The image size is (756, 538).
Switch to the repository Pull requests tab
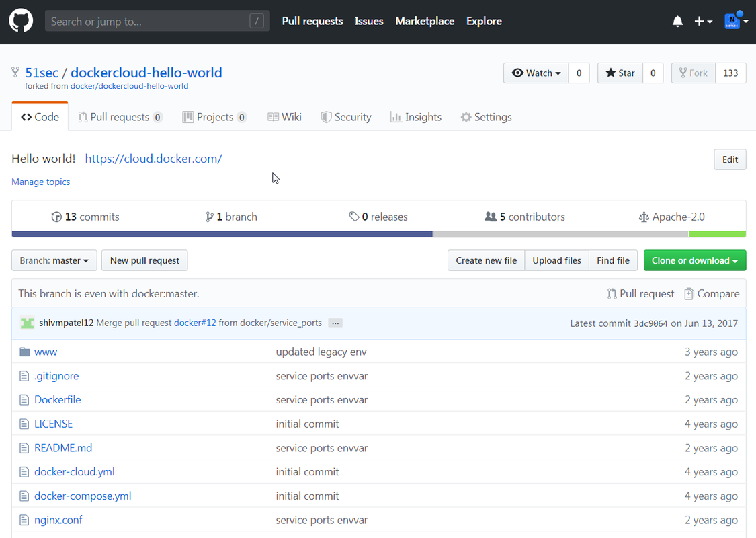(120, 117)
